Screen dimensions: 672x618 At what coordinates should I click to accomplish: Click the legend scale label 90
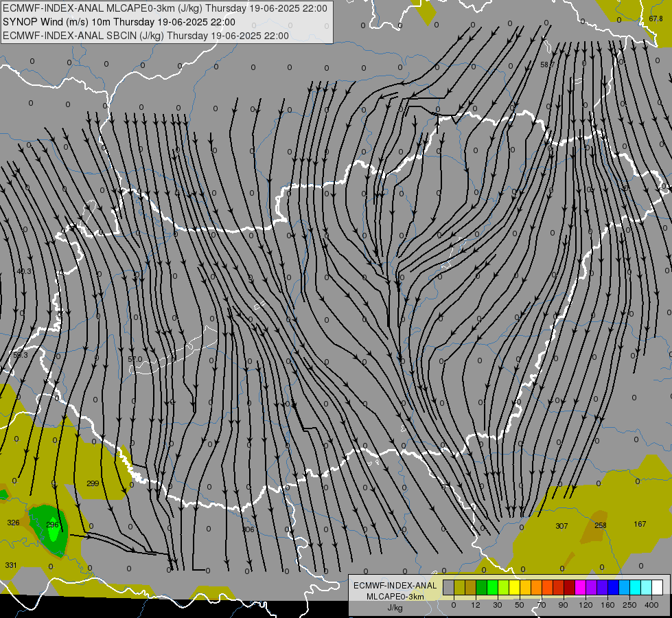point(563,606)
